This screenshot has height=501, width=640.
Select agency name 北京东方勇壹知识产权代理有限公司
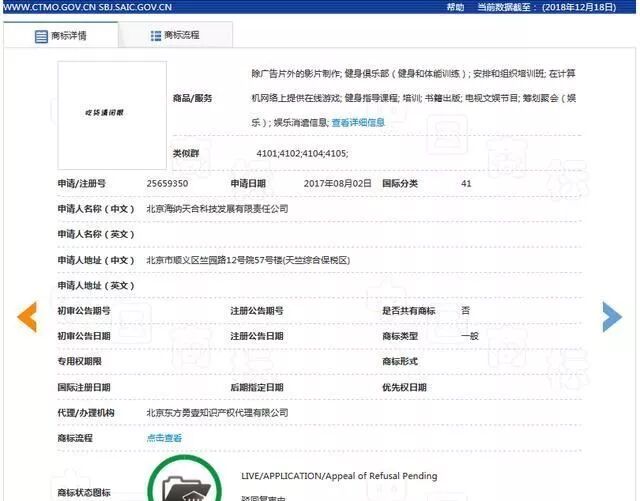coord(217,413)
